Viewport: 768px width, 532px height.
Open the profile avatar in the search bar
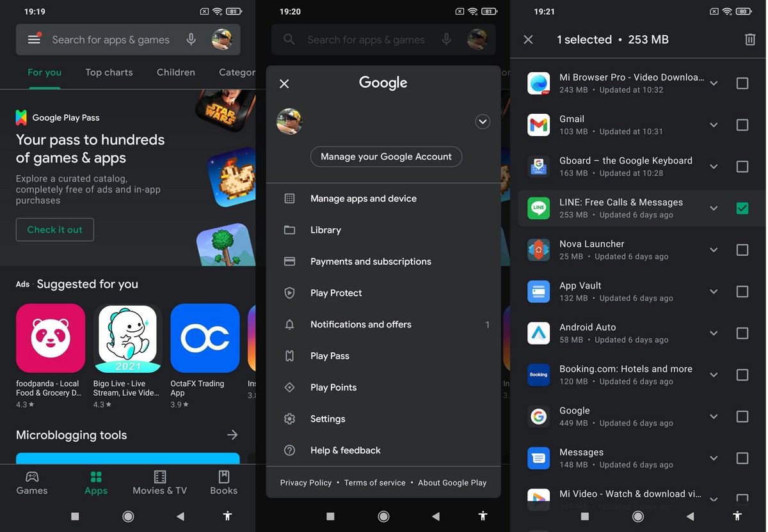[222, 40]
